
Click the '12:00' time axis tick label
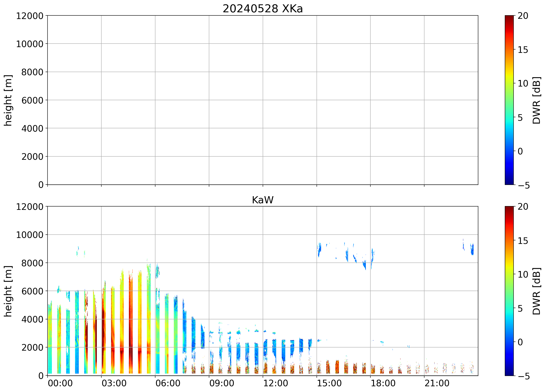275,383
